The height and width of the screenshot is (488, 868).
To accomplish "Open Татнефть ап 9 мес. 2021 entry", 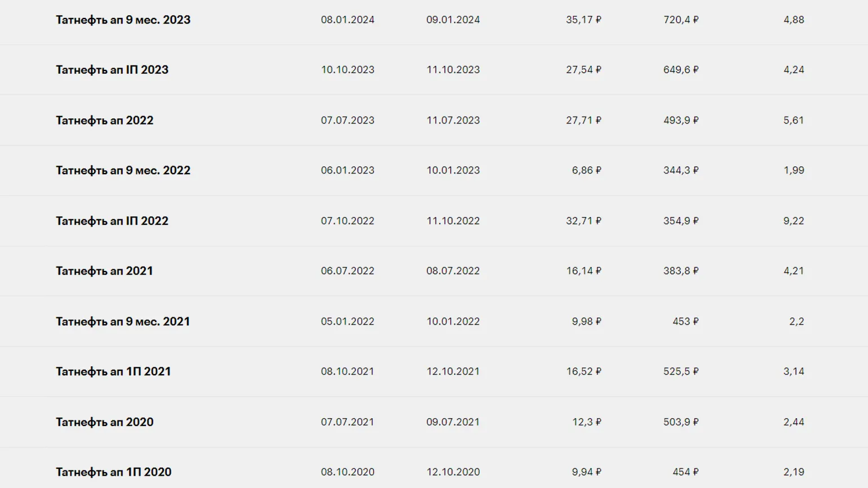I will pyautogui.click(x=122, y=321).
